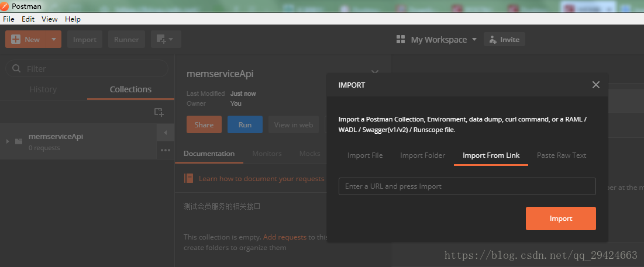Image resolution: width=644 pixels, height=267 pixels.
Task: Expand the memserviceApi collection triangle
Action: (8, 141)
